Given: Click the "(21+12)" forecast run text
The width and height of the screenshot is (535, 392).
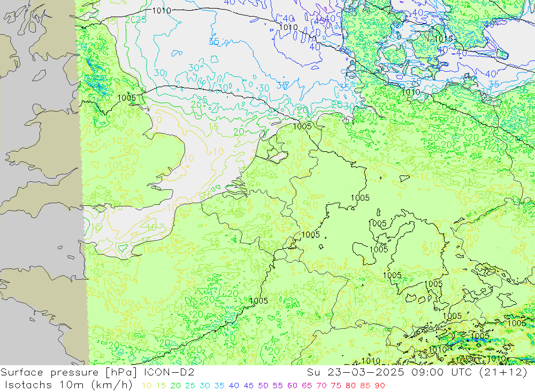Looking at the screenshot, I should [503, 372].
